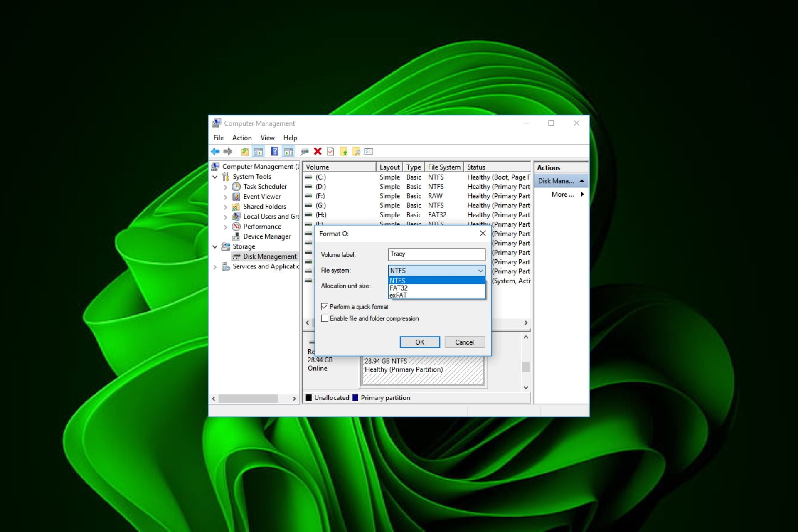Viewport: 798px width, 532px height.
Task: Open the View menu
Action: pos(267,138)
